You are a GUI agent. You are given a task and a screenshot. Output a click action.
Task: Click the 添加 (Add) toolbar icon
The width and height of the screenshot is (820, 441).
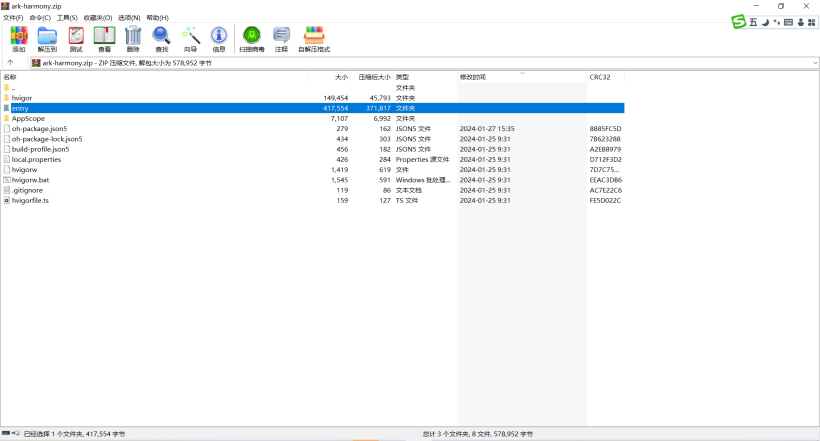click(18, 38)
